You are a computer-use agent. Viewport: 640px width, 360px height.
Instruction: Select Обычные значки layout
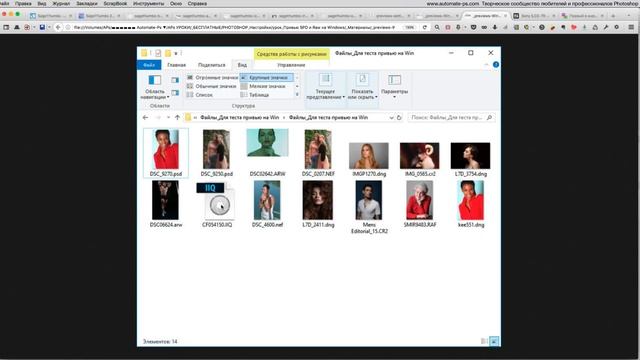click(x=212, y=86)
